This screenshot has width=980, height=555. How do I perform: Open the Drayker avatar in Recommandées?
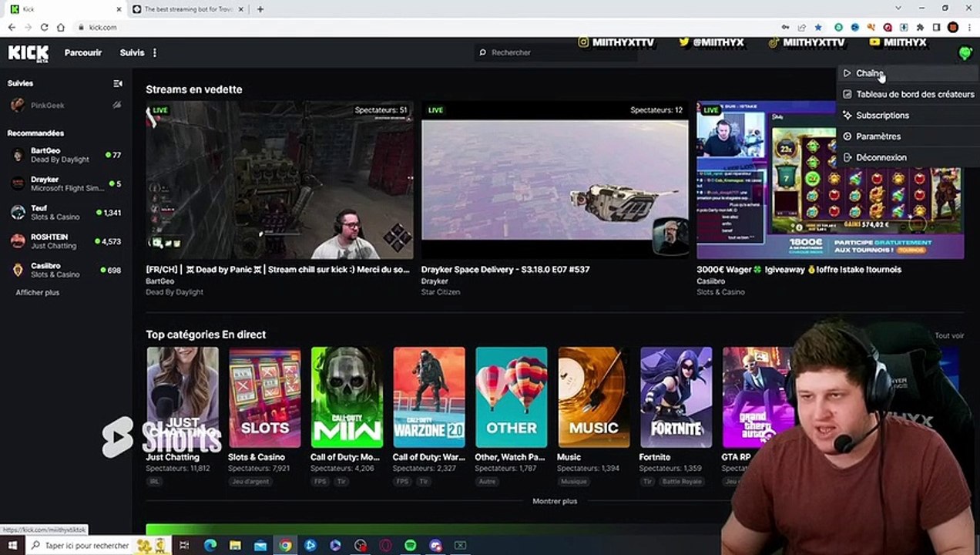pos(18,183)
